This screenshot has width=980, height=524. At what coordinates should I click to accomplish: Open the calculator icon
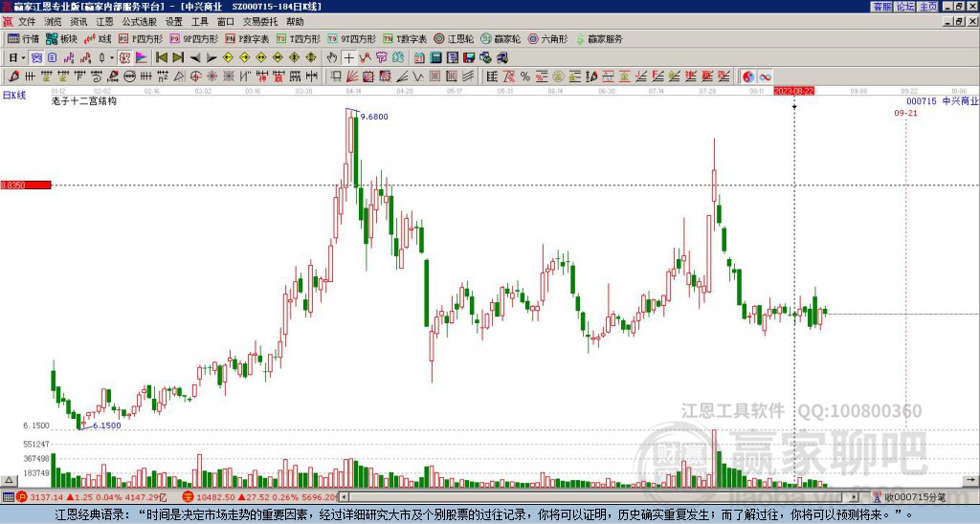pyautogui.click(x=436, y=58)
